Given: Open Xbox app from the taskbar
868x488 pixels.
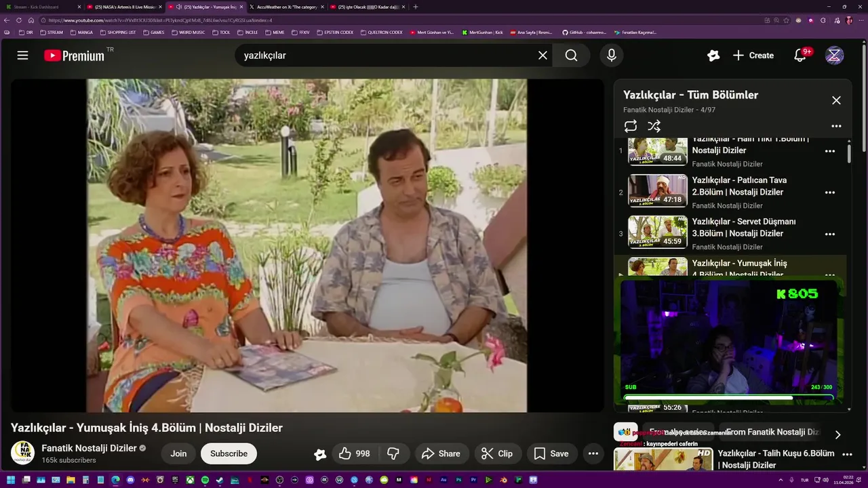Looking at the screenshot, I should coord(190,480).
